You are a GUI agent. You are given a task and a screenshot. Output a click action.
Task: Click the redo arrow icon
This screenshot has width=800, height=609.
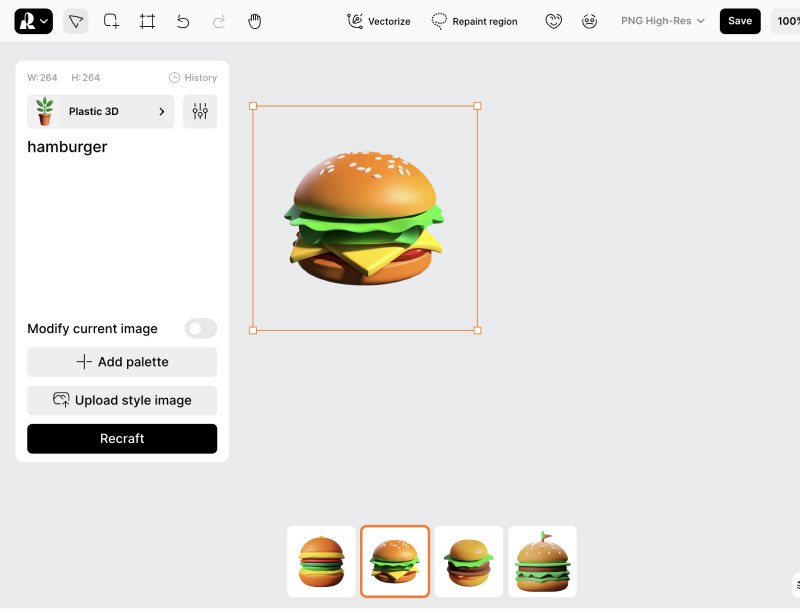pos(219,21)
